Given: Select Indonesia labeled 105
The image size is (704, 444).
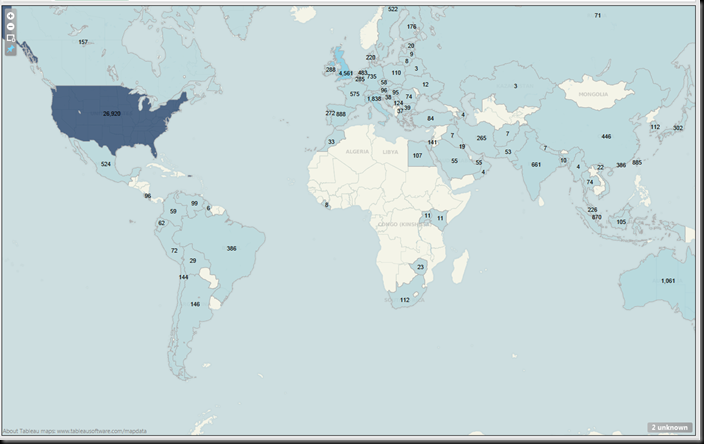Looking at the screenshot, I should point(621,222).
